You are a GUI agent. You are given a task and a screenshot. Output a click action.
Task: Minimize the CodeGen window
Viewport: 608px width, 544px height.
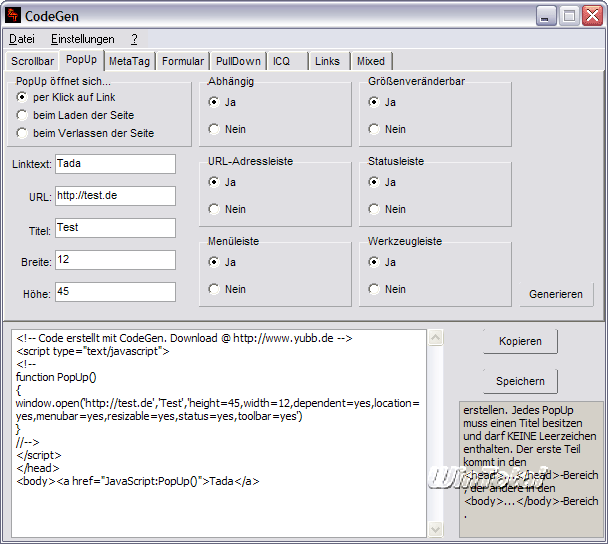pos(546,16)
